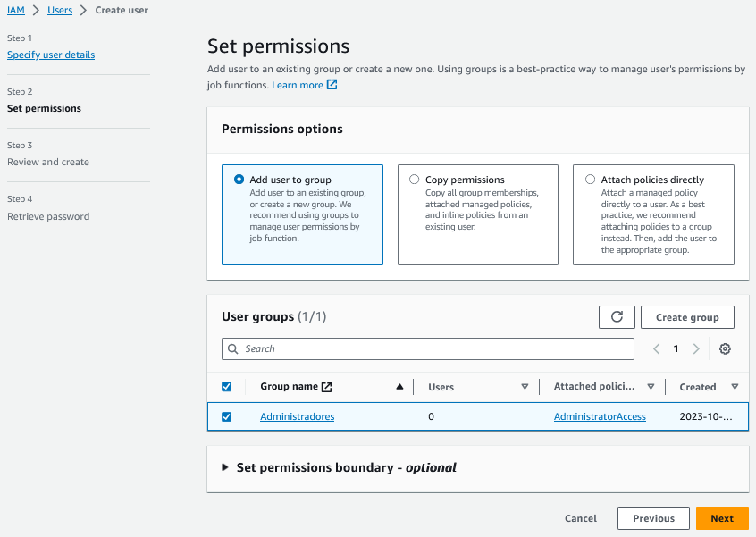Select Copy permissions radio option
756x537 pixels.
click(414, 180)
